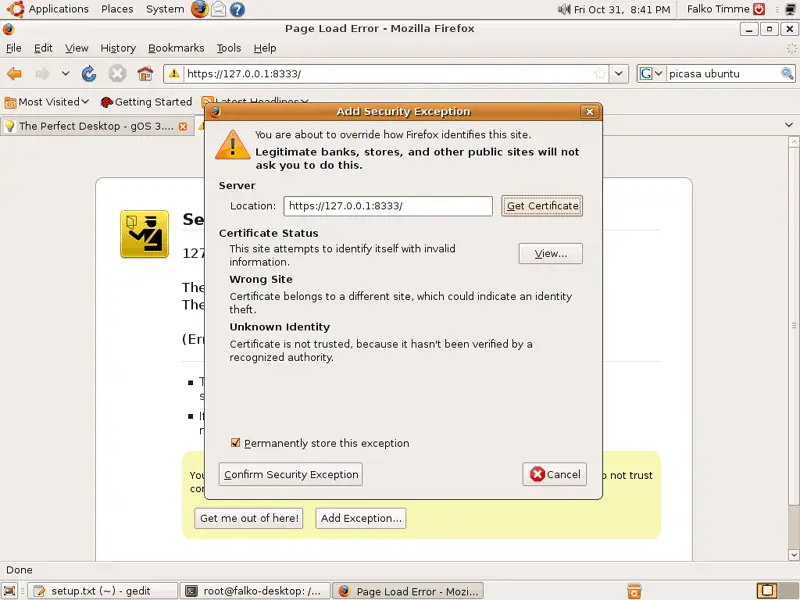Cancel the security exception dialog
The height and width of the screenshot is (600, 800).
555,474
